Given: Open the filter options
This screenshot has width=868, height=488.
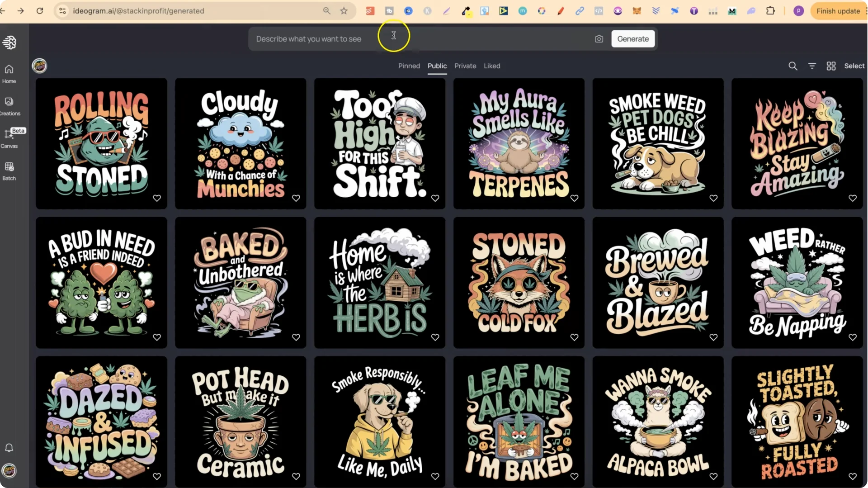Looking at the screenshot, I should click(x=812, y=66).
